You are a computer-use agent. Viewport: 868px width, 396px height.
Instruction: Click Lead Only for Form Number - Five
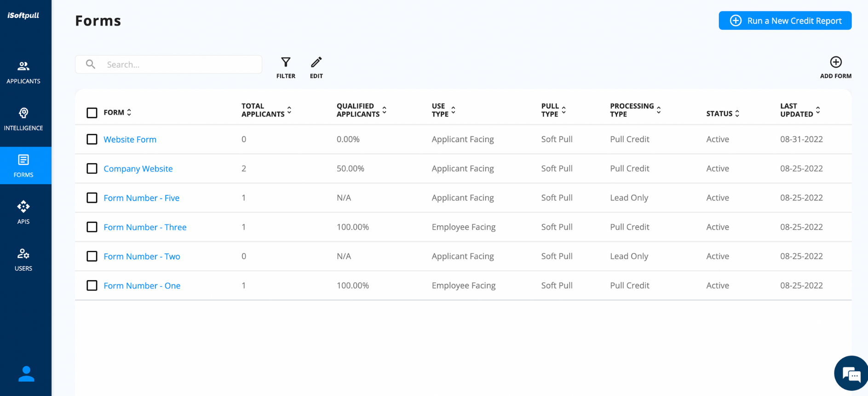coord(629,198)
